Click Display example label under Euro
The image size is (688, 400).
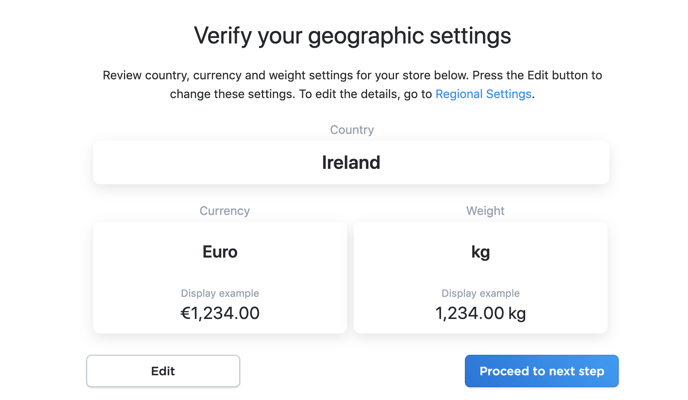220,293
